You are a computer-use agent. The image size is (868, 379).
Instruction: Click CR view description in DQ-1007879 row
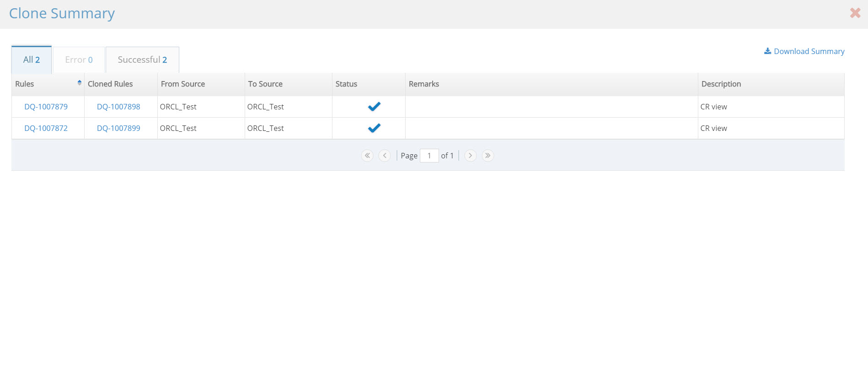[713, 107]
